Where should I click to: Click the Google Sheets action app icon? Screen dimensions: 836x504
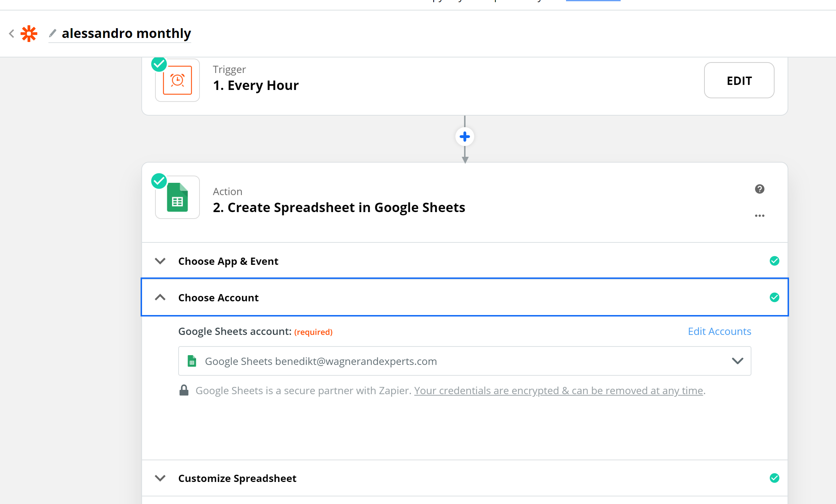click(x=177, y=197)
